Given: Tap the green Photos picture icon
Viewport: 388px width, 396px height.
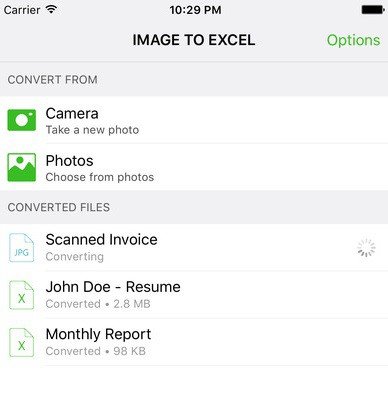Looking at the screenshot, I should coord(22,167).
